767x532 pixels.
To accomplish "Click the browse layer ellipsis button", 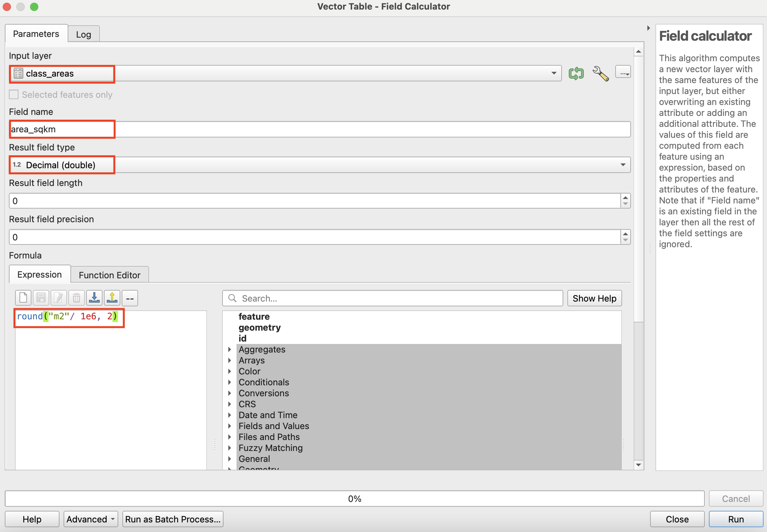I will [x=623, y=72].
